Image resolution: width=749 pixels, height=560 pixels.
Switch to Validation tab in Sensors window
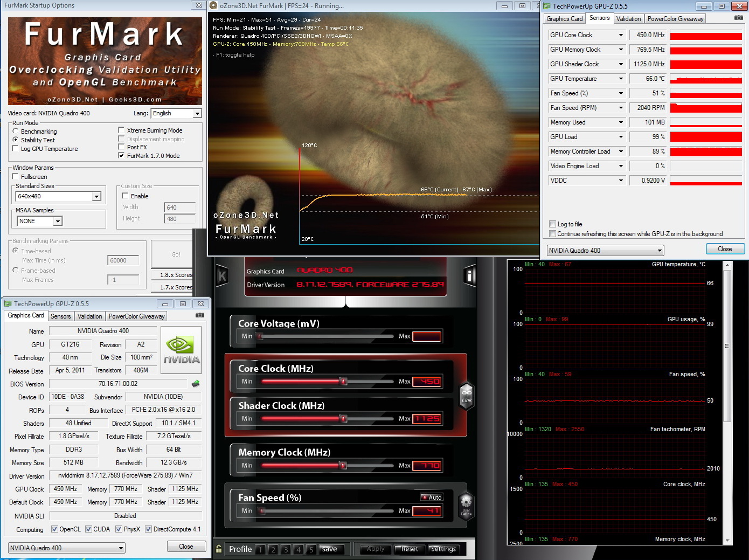coord(628,19)
